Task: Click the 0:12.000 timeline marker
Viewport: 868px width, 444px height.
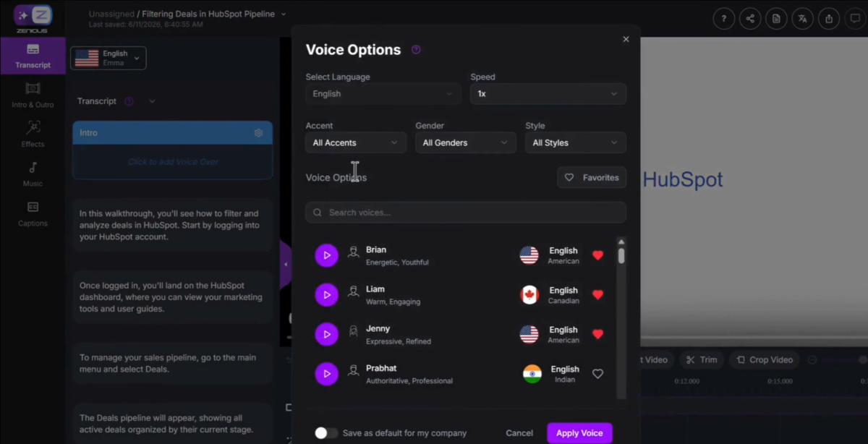Action: coord(687,381)
